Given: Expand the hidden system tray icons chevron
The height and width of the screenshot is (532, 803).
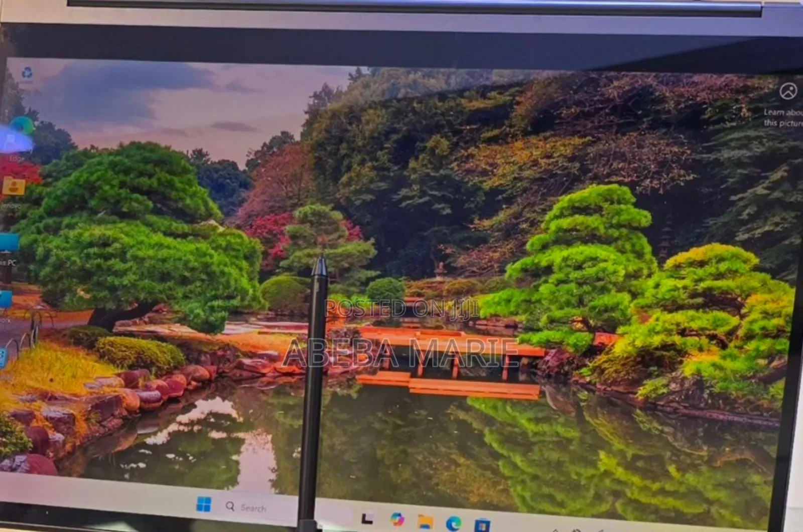Looking at the screenshot, I should point(556,530).
